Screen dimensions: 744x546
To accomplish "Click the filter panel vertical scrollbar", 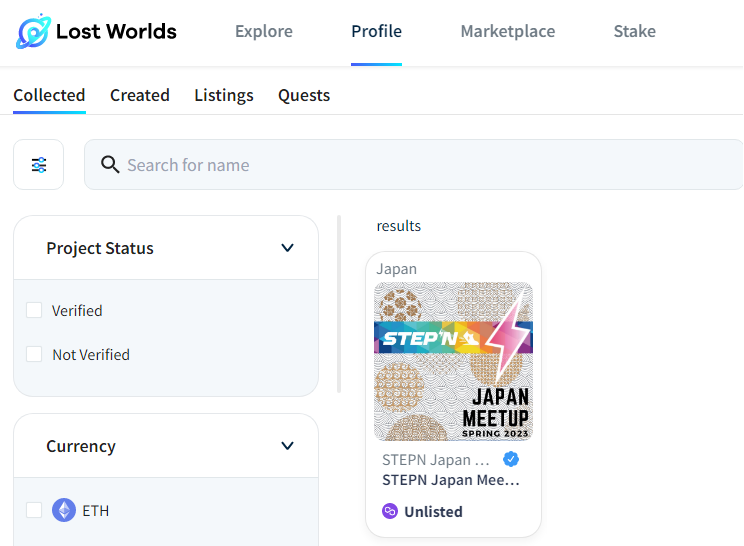I will tap(339, 304).
